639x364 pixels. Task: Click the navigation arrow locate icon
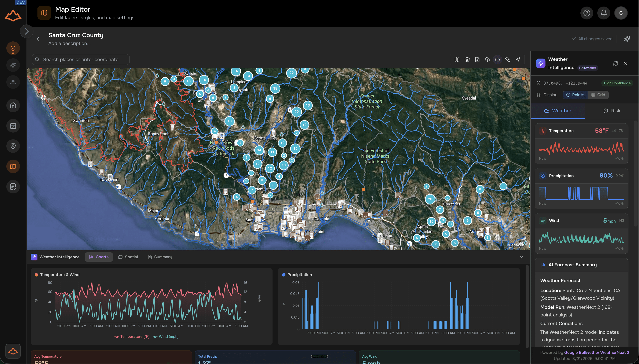click(518, 59)
